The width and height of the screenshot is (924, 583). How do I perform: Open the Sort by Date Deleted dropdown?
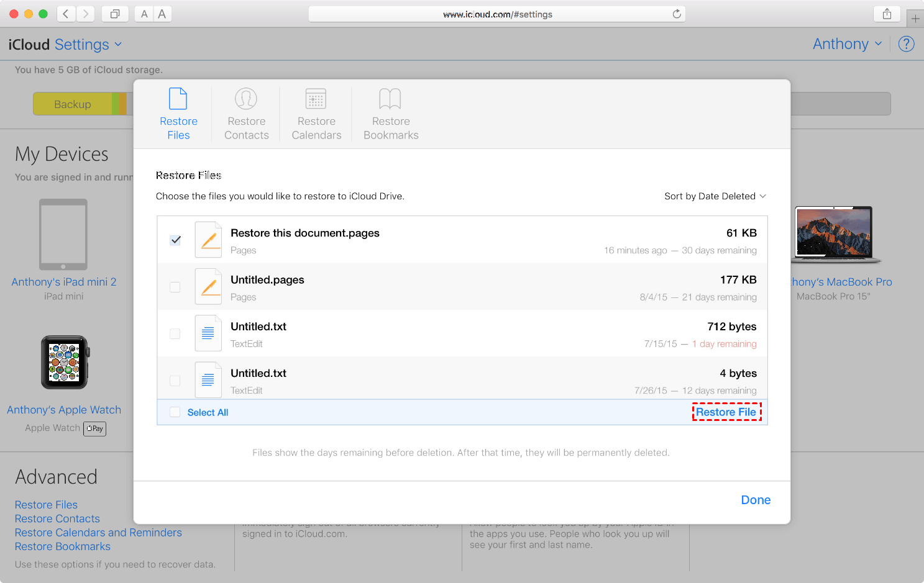click(715, 196)
